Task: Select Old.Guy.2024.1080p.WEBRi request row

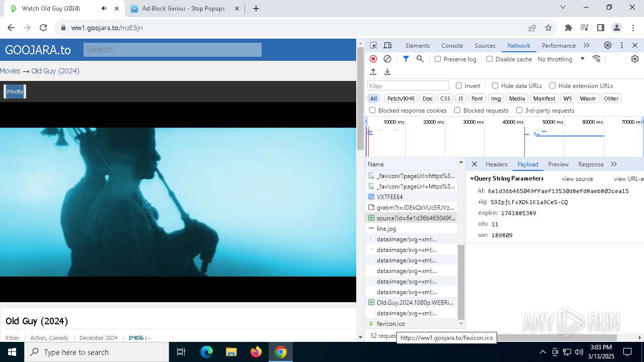Action: [412, 303]
